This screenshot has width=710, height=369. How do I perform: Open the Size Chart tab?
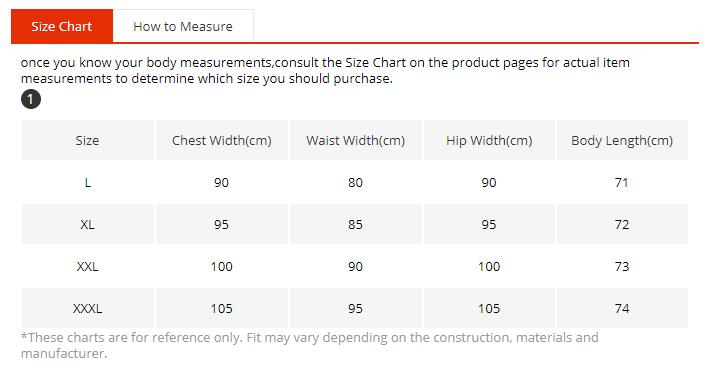[62, 26]
